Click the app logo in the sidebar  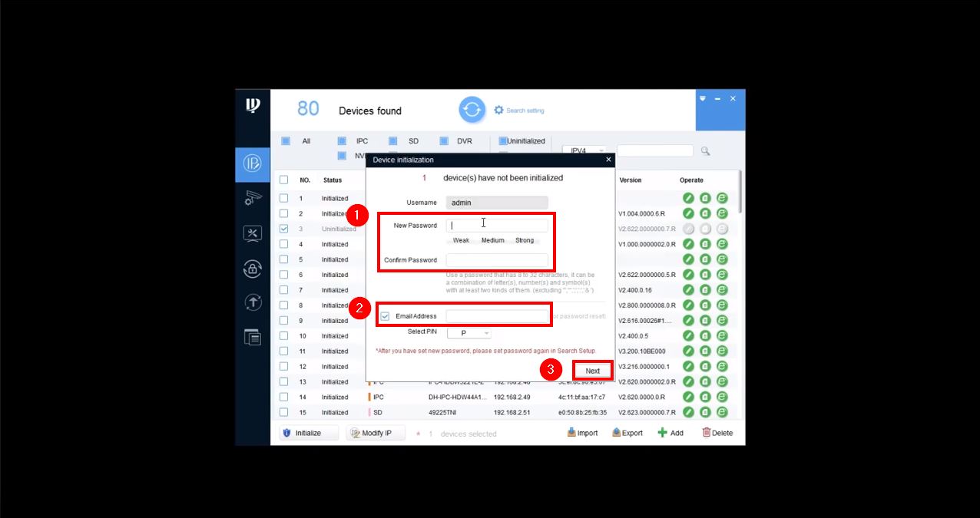(253, 106)
